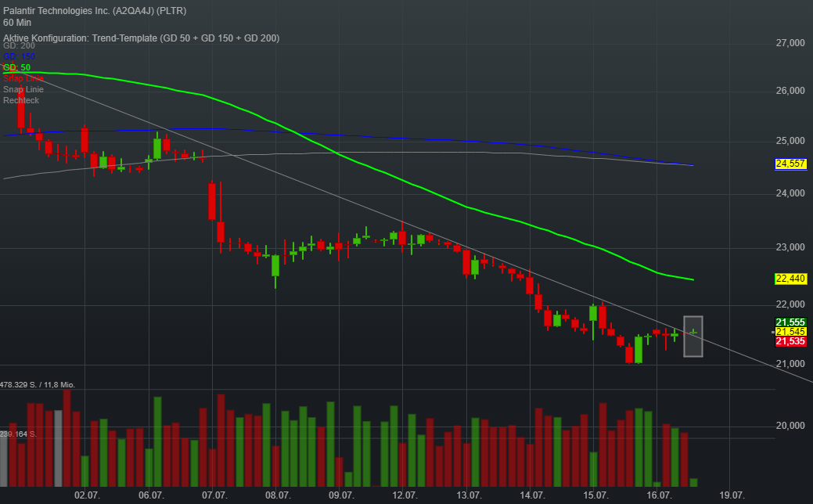Click the 07.07. date axis label
The image size is (813, 504).
click(214, 495)
